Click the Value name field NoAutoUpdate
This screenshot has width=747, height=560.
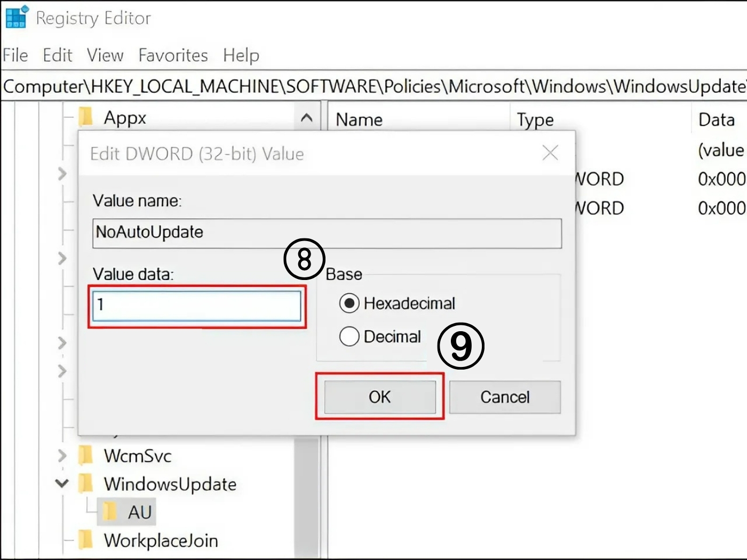point(327,233)
